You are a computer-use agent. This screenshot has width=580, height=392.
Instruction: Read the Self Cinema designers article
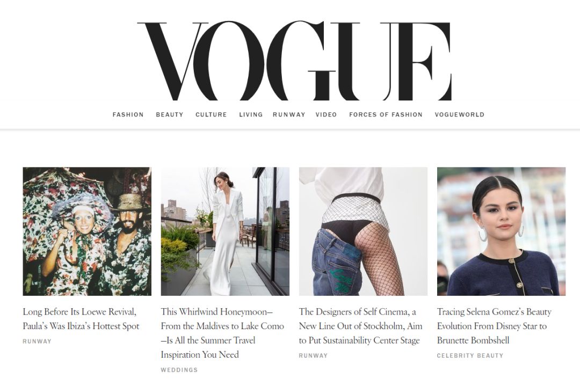click(361, 326)
